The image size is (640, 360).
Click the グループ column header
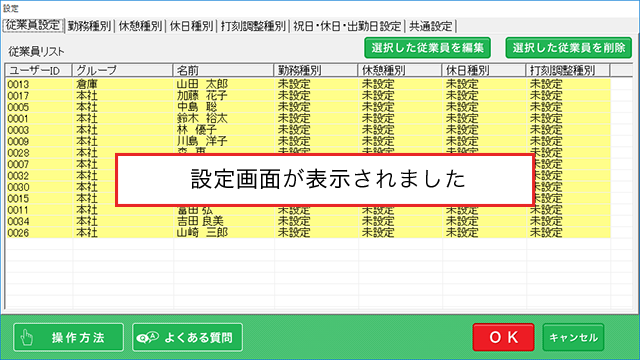[x=122, y=70]
